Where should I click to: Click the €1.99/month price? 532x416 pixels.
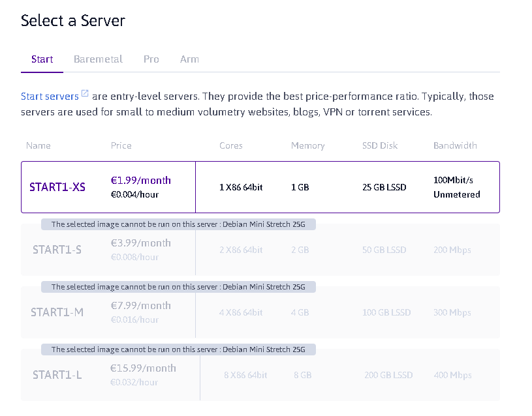pos(141,181)
